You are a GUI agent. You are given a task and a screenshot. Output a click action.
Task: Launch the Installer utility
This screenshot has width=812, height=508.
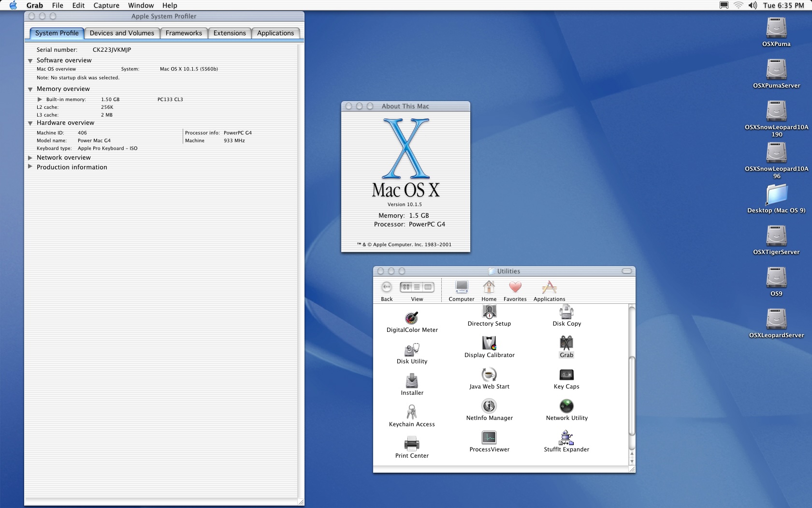[412, 381]
